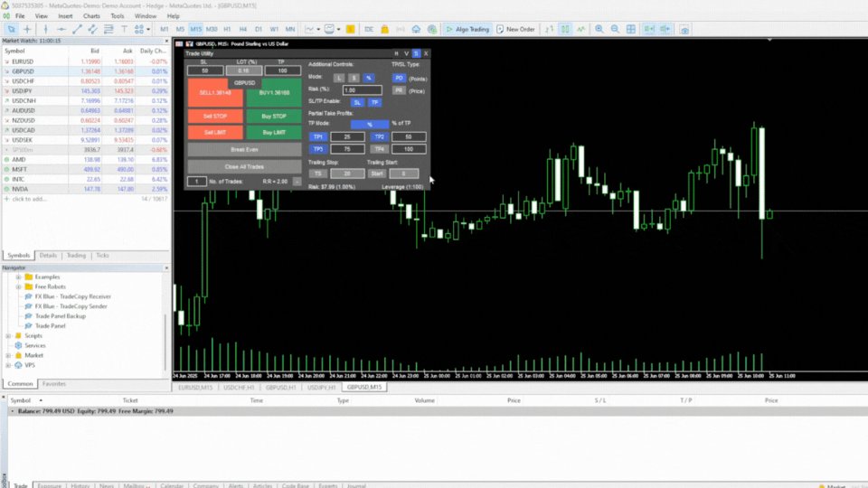Select the cursor pointer tool

coord(11,29)
